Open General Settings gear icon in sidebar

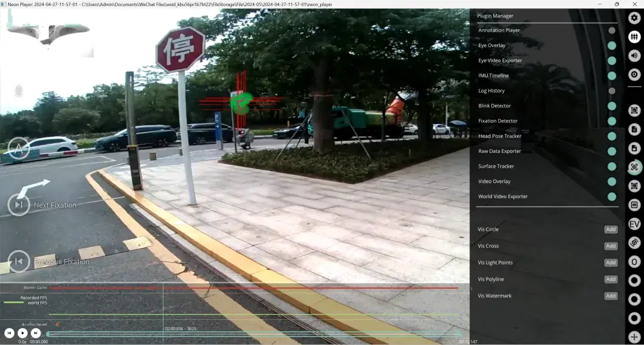point(634,18)
